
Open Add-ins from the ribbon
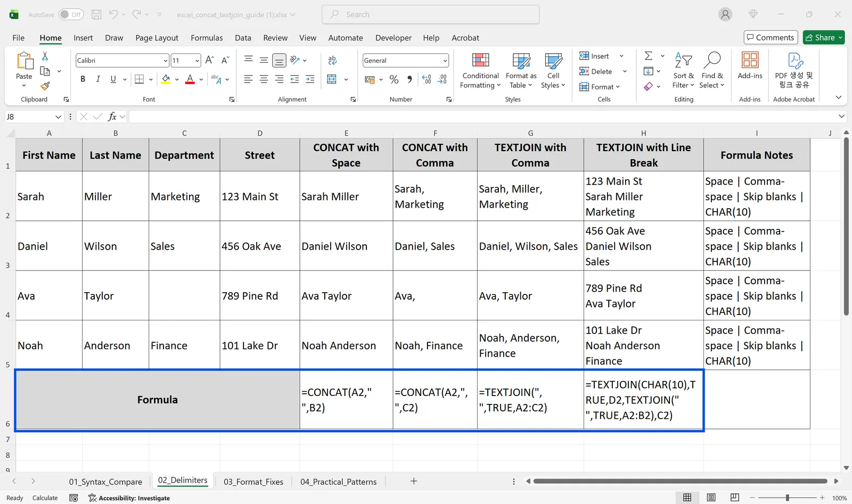coord(750,66)
